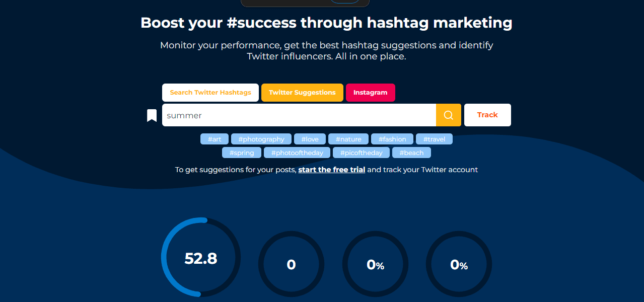Select the #photooftheday hashtag

[x=297, y=153]
